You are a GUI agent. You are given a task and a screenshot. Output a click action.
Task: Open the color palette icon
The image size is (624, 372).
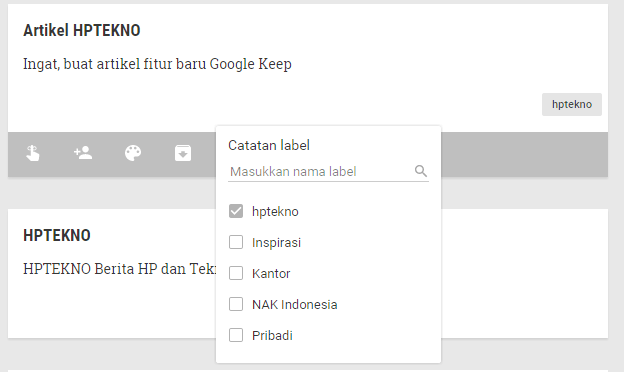tap(133, 153)
